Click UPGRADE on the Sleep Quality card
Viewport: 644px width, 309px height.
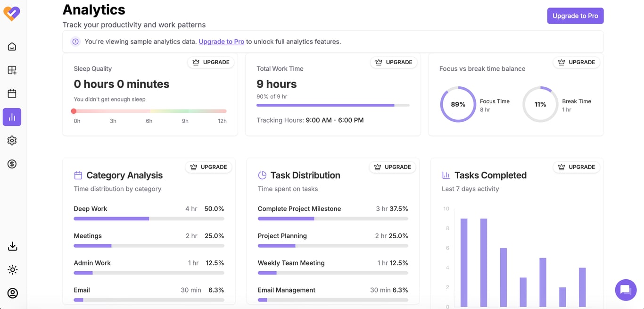(211, 62)
